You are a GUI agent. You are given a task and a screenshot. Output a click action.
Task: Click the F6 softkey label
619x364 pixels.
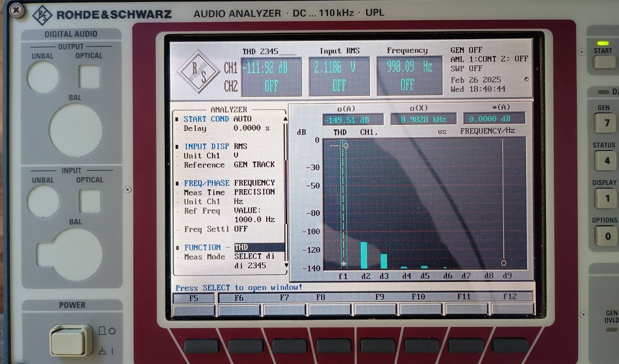[x=239, y=298]
